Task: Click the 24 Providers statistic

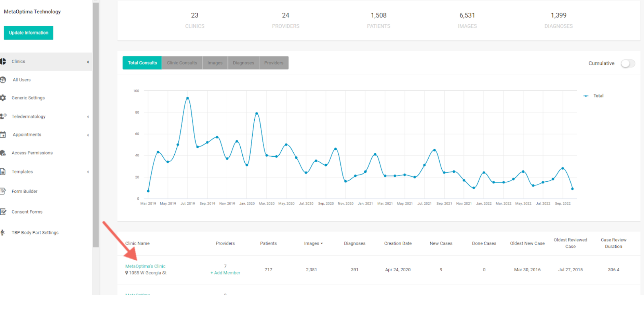Action: (286, 20)
